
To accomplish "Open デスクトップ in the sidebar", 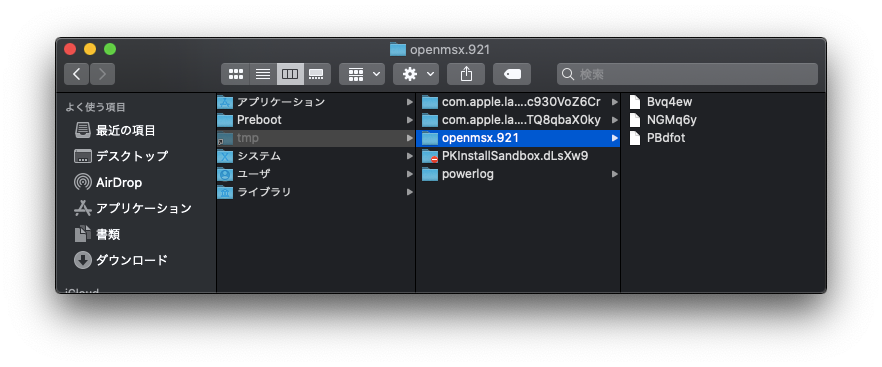I will point(132,156).
